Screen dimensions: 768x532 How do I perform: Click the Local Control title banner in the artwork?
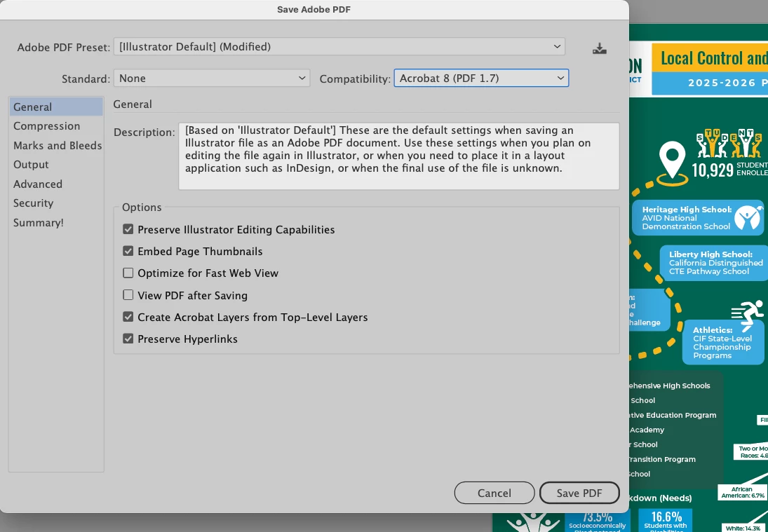(710, 57)
